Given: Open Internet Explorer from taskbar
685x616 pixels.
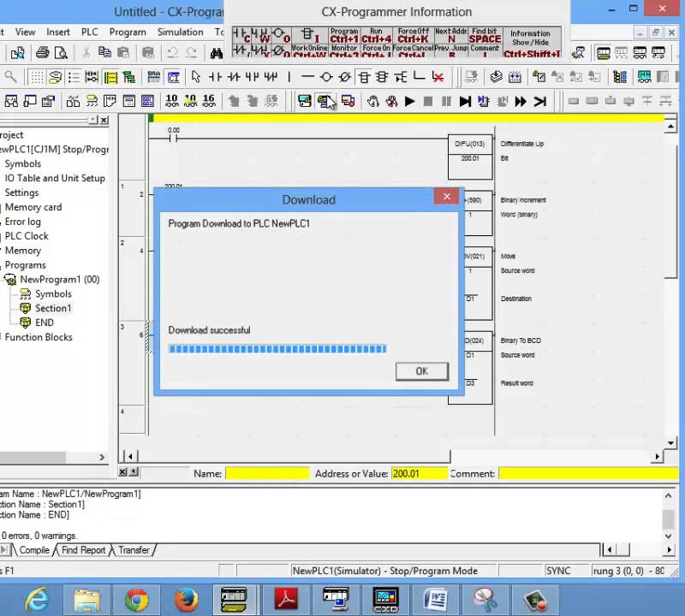Looking at the screenshot, I should coord(37,600).
